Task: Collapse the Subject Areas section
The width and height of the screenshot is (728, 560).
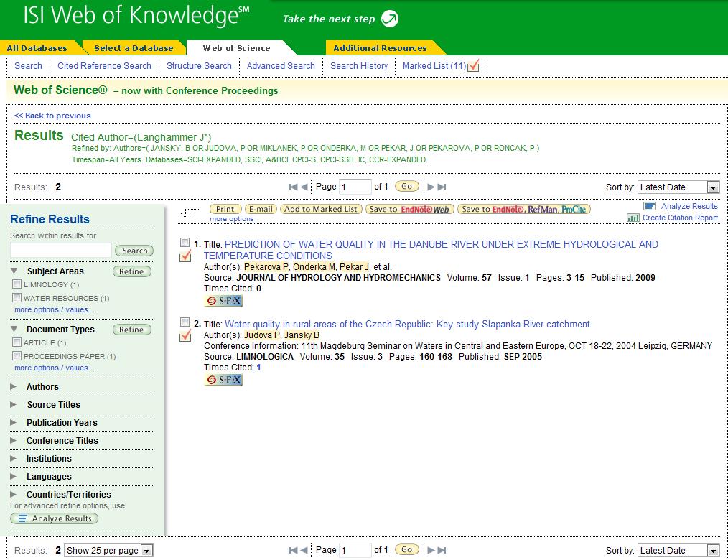Action: [x=14, y=271]
